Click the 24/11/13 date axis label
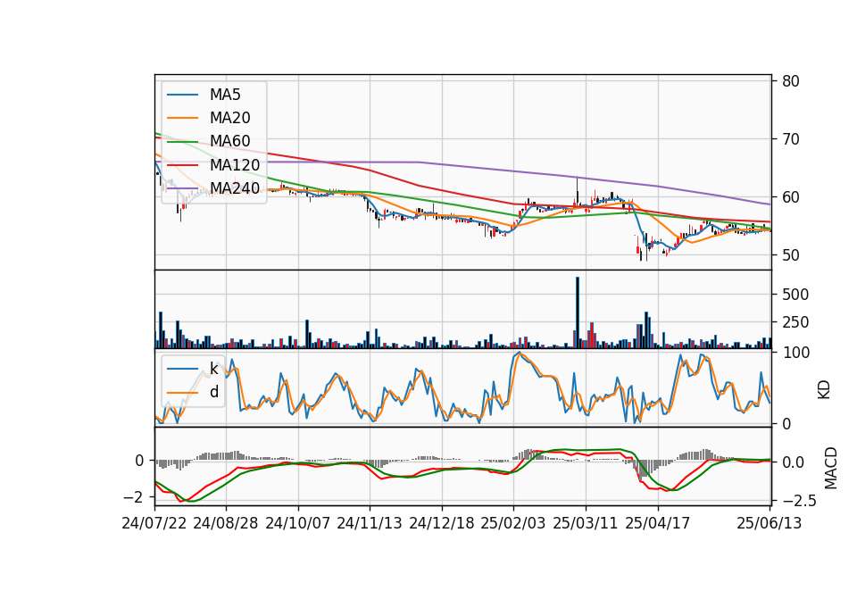The image size is (857, 616). coord(370,523)
